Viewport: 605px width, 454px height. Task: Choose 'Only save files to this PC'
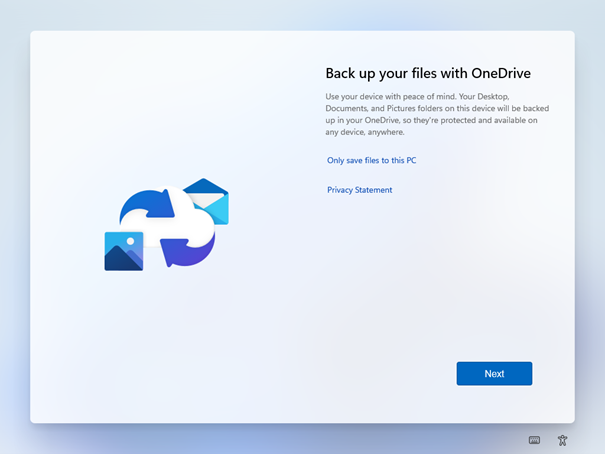[371, 160]
